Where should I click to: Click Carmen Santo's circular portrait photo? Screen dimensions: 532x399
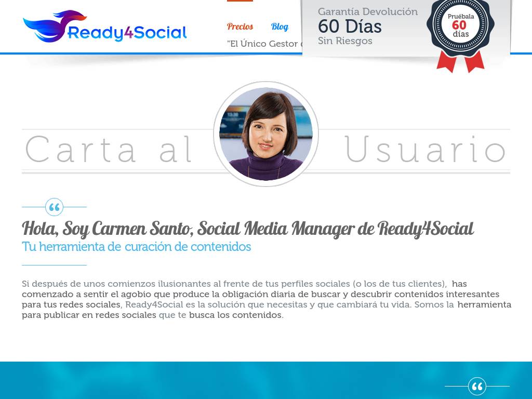tap(266, 134)
